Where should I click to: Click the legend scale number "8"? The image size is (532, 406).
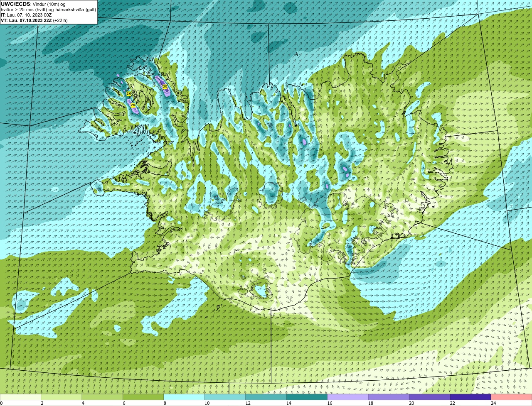tap(165, 403)
